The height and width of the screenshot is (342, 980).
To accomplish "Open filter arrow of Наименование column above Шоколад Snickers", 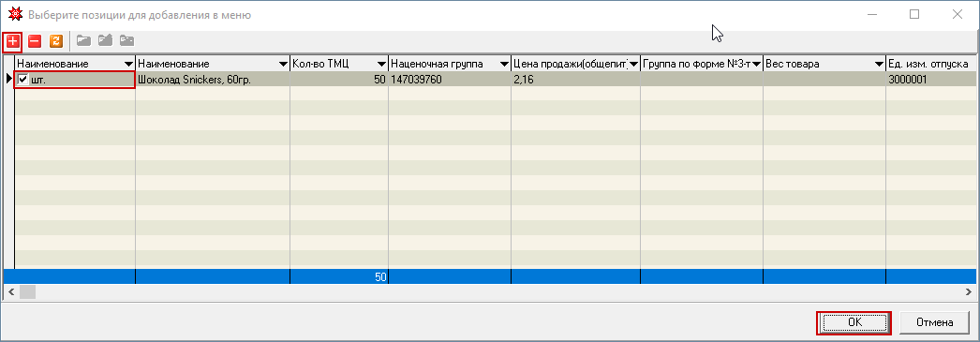I will [x=284, y=64].
